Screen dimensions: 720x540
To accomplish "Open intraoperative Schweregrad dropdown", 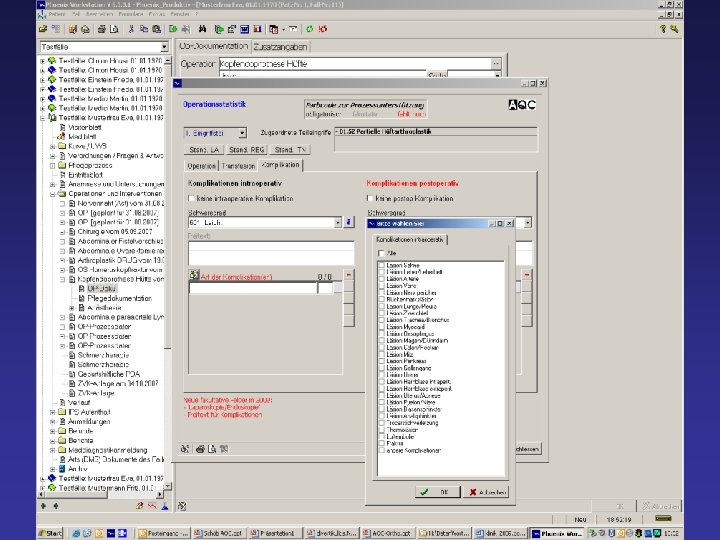I will pos(338,222).
